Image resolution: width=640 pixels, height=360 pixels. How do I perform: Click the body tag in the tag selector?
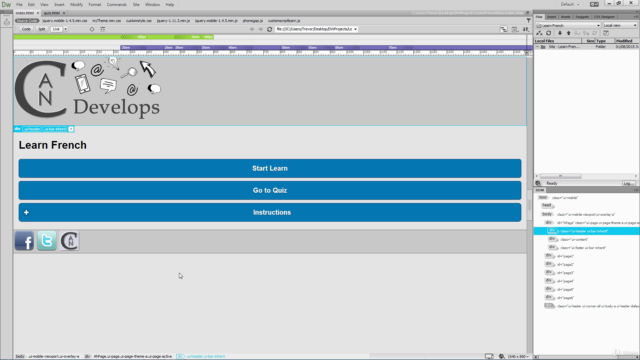(20, 356)
